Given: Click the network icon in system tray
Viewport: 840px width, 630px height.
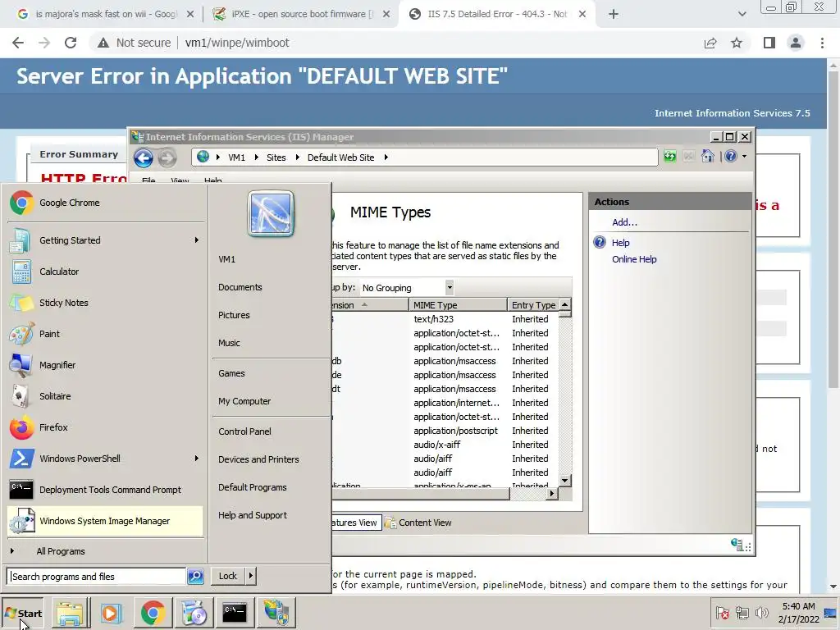Looking at the screenshot, I should pos(742,612).
